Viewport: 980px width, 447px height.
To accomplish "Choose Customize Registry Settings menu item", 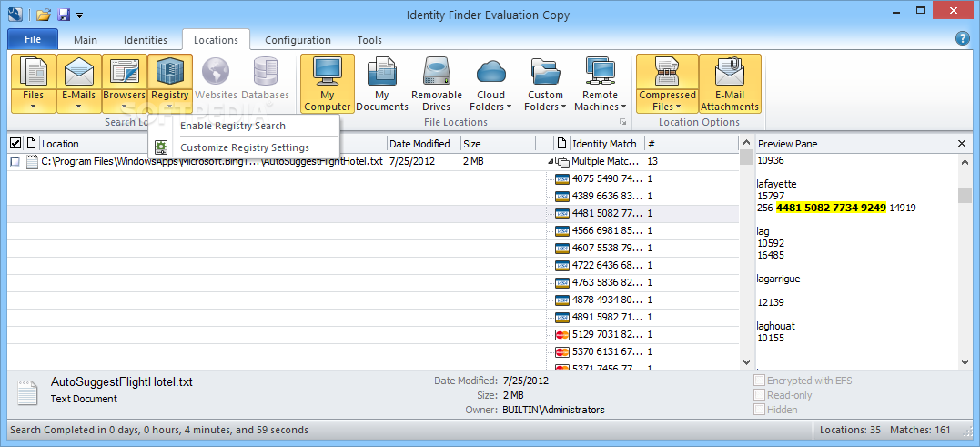I will click(x=244, y=147).
